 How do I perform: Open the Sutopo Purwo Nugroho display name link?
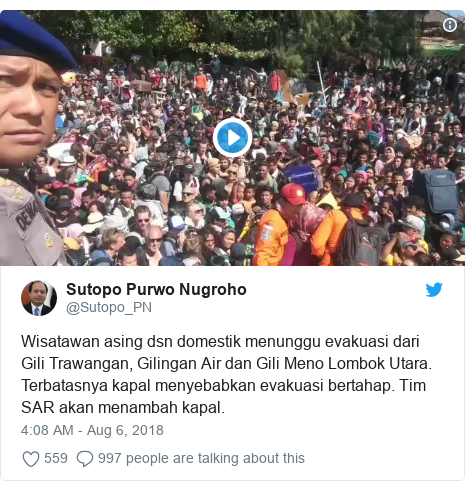pos(156,289)
